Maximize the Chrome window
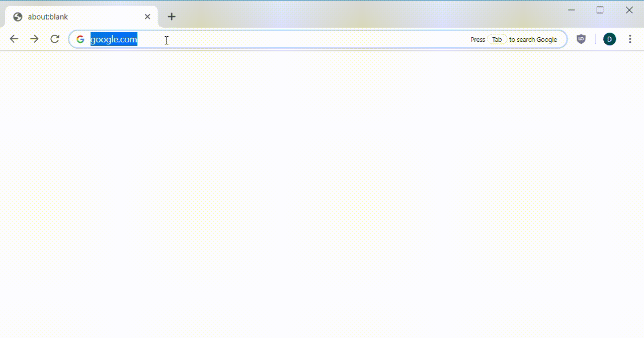Image resolution: width=644 pixels, height=338 pixels. [x=600, y=10]
